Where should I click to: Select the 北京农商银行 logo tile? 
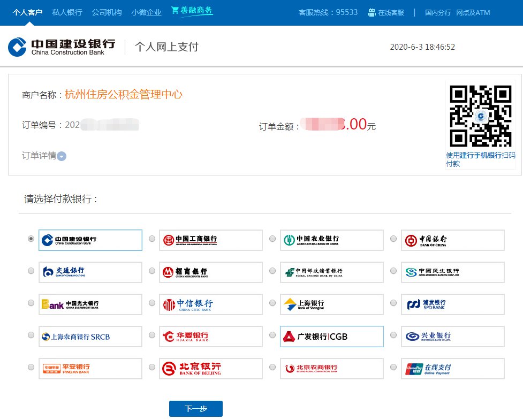click(x=332, y=368)
